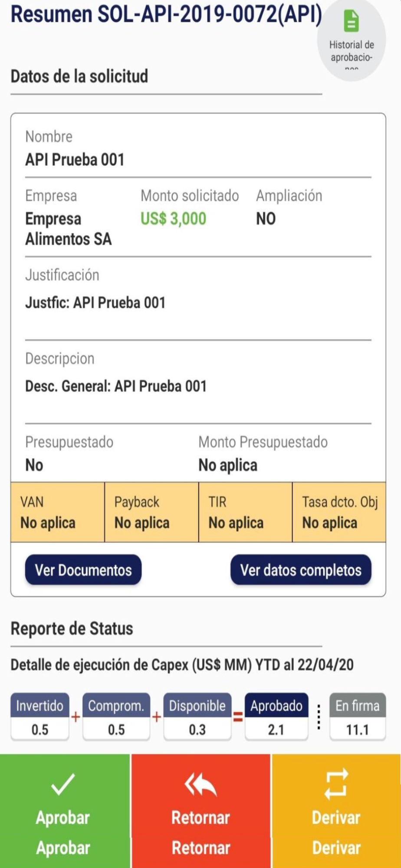Tap the red Retornar button label

(200, 818)
